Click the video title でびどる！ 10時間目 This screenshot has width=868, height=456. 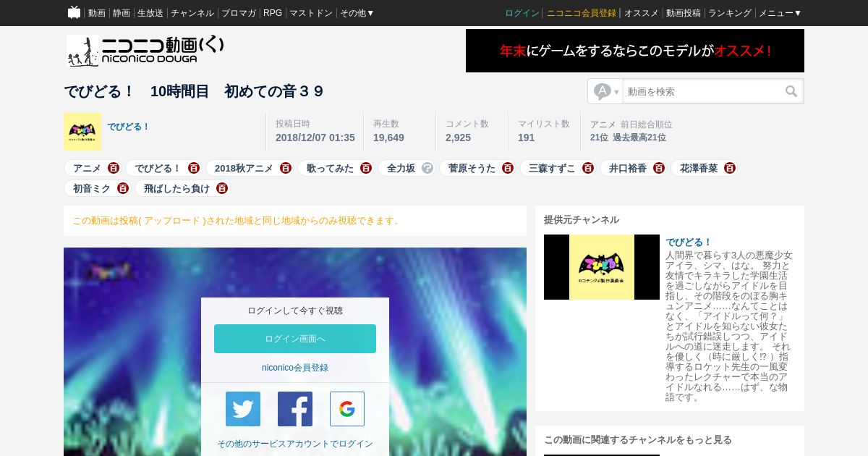pyautogui.click(x=193, y=91)
